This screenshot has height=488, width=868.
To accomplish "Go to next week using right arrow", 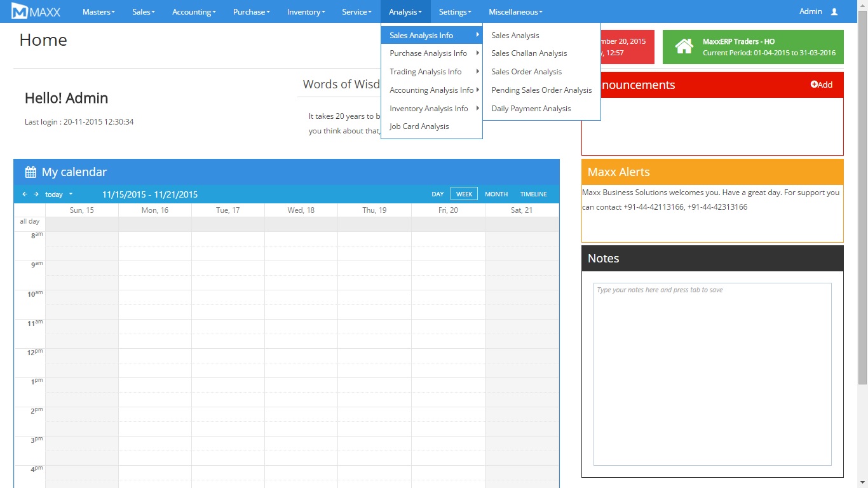I will (36, 194).
